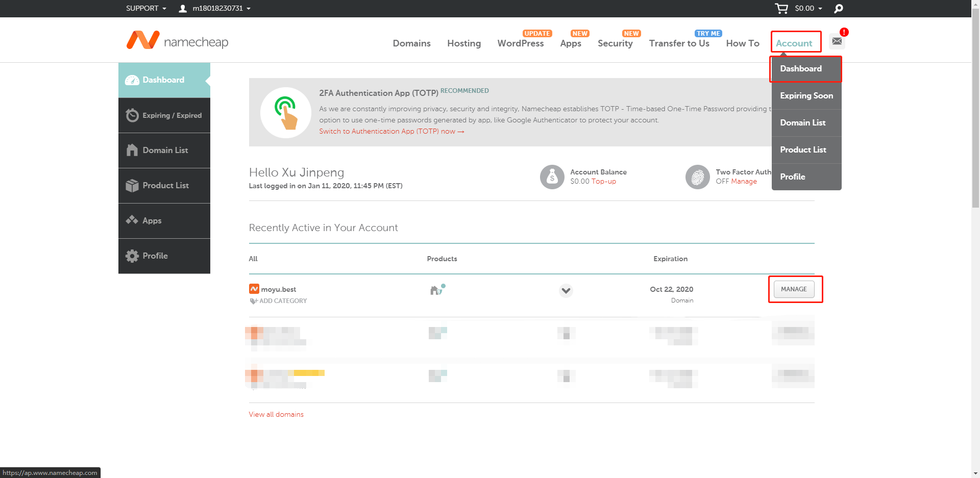
Task: Click the All column header
Action: [x=253, y=259]
